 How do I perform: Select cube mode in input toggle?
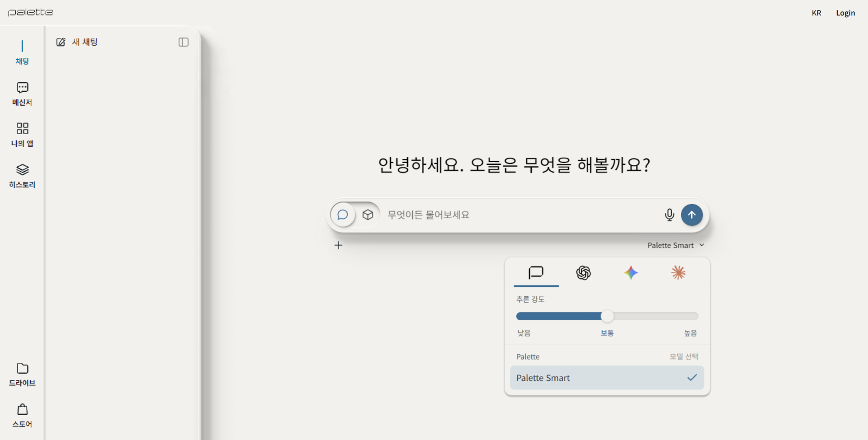(368, 215)
